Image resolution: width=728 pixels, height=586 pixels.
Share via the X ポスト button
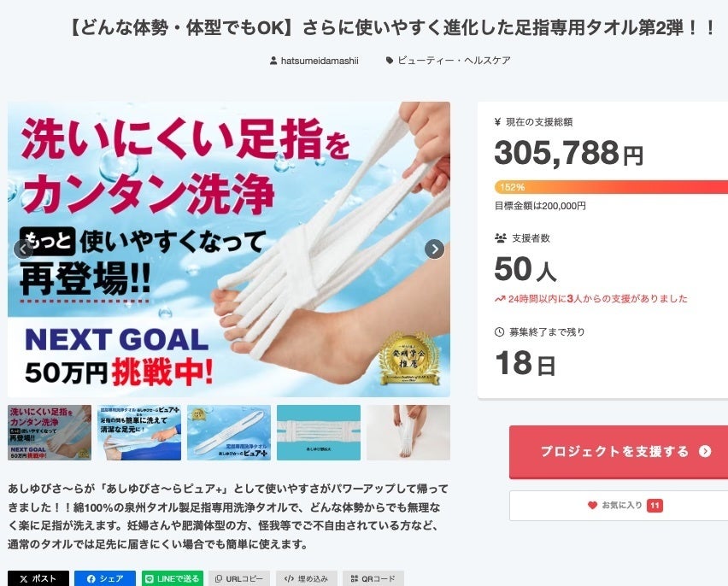[x=38, y=578]
